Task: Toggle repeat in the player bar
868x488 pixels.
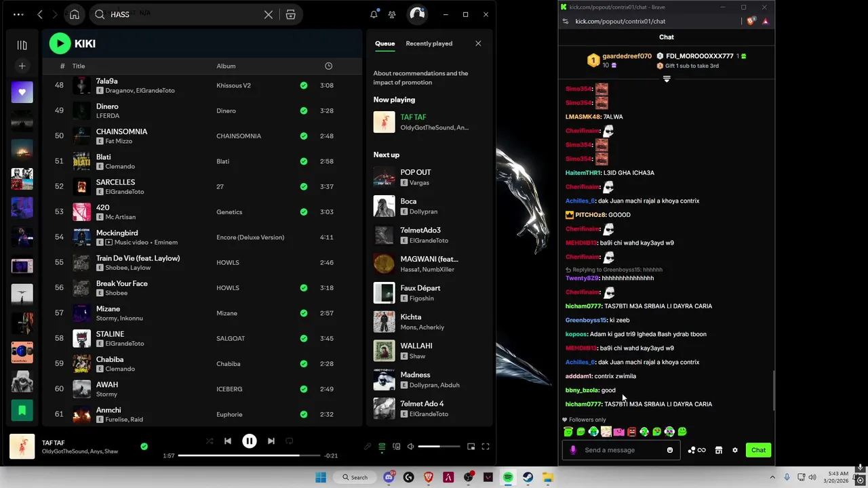Action: click(289, 441)
